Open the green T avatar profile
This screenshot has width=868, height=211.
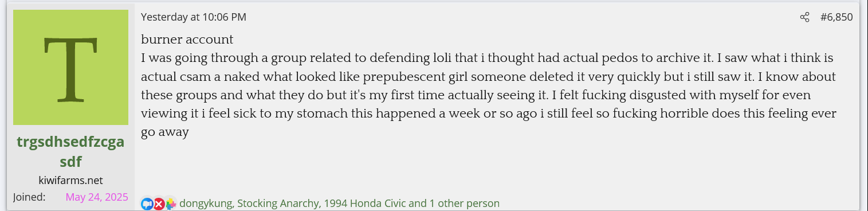[x=70, y=67]
